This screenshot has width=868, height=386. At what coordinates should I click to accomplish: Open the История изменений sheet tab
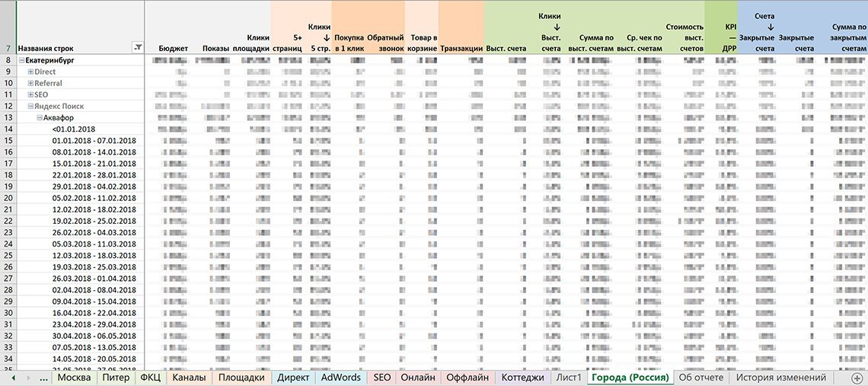[781, 378]
